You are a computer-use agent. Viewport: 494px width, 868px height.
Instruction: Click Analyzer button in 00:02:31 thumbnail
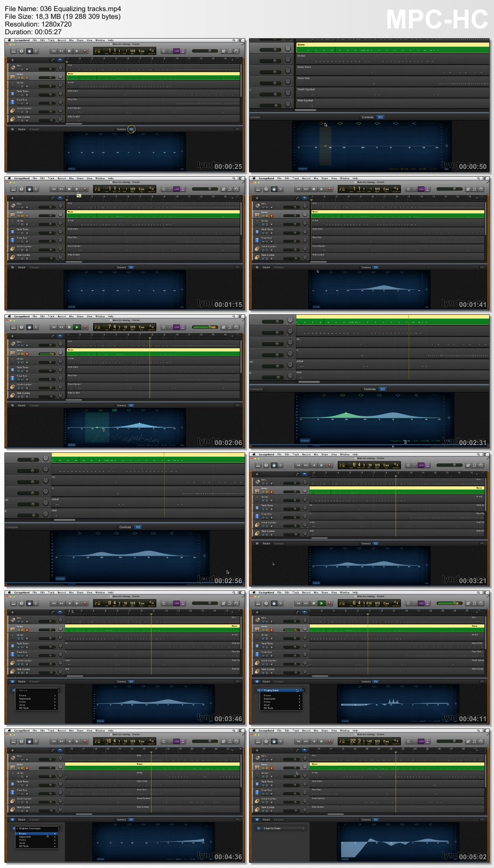point(305,440)
